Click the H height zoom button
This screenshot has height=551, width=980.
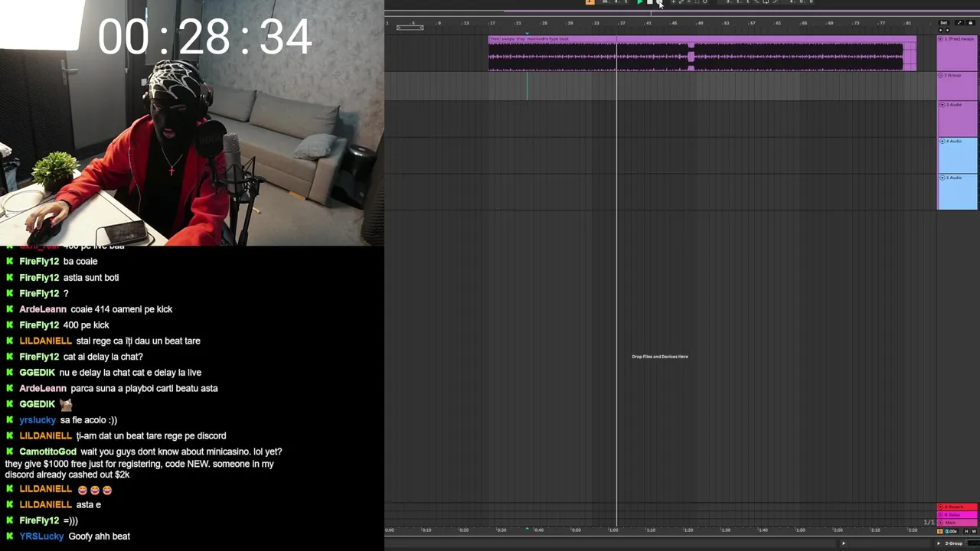pos(966,531)
